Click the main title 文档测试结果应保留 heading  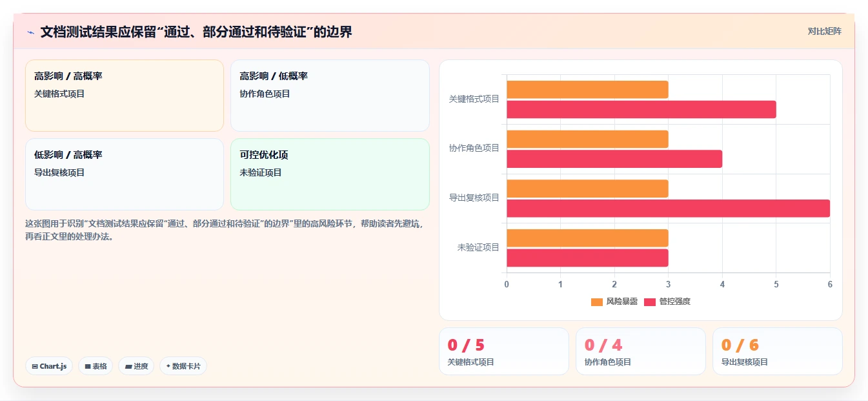click(x=196, y=32)
